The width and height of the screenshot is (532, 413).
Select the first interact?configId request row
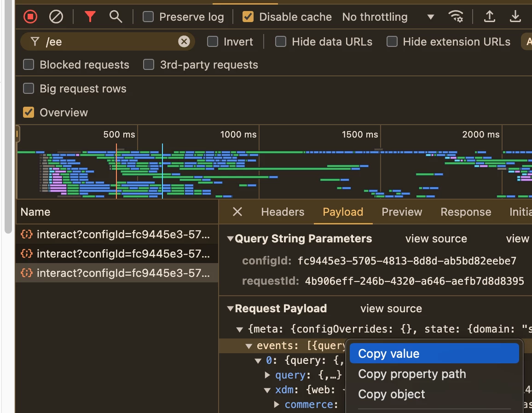point(117,234)
